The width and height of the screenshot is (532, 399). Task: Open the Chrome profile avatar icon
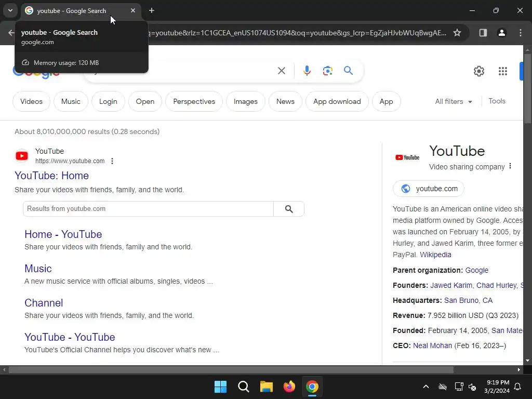pyautogui.click(x=501, y=33)
